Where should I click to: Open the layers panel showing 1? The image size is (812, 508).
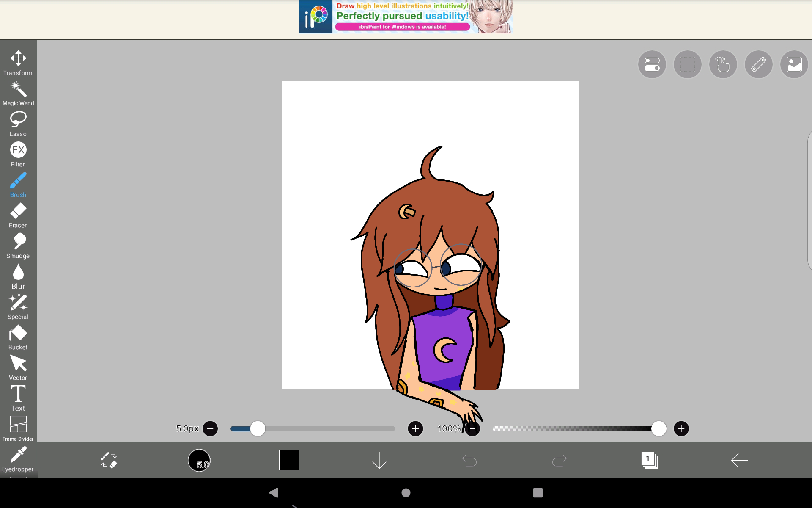(x=650, y=460)
